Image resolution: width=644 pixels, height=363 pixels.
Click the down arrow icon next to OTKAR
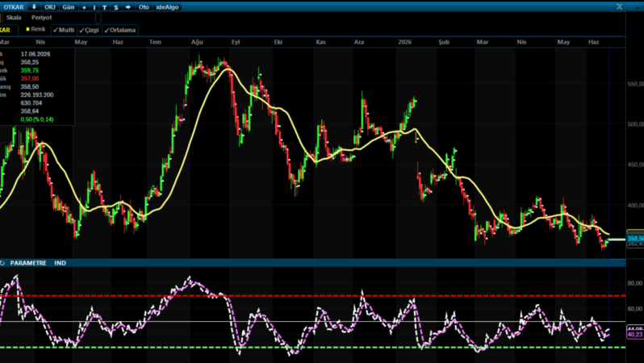34,7
